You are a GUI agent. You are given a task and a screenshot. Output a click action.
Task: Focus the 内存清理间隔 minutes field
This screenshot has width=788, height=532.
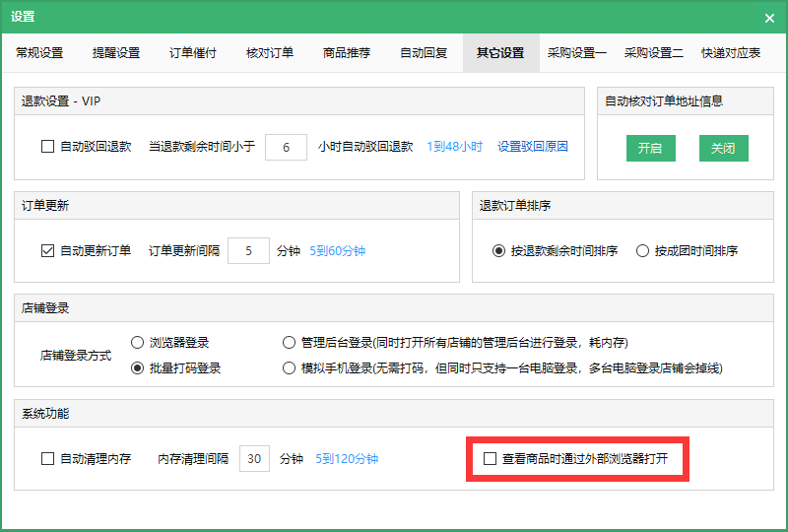pyautogui.click(x=254, y=459)
